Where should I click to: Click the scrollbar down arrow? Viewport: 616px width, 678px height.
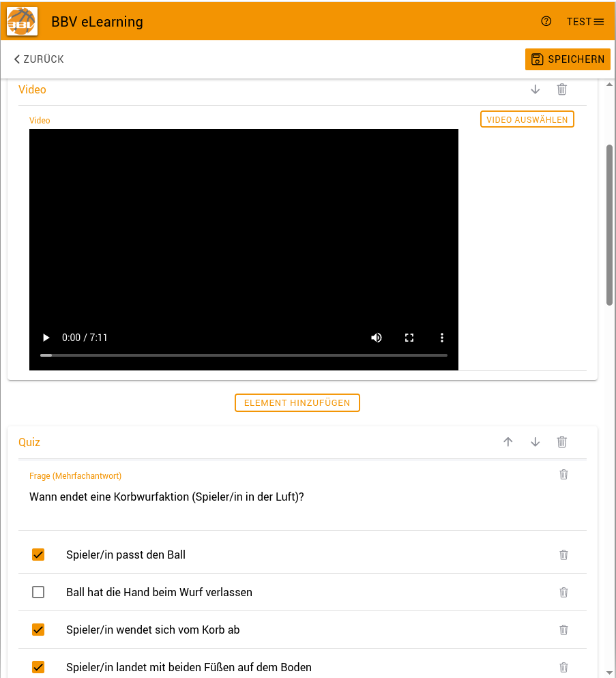click(x=609, y=673)
